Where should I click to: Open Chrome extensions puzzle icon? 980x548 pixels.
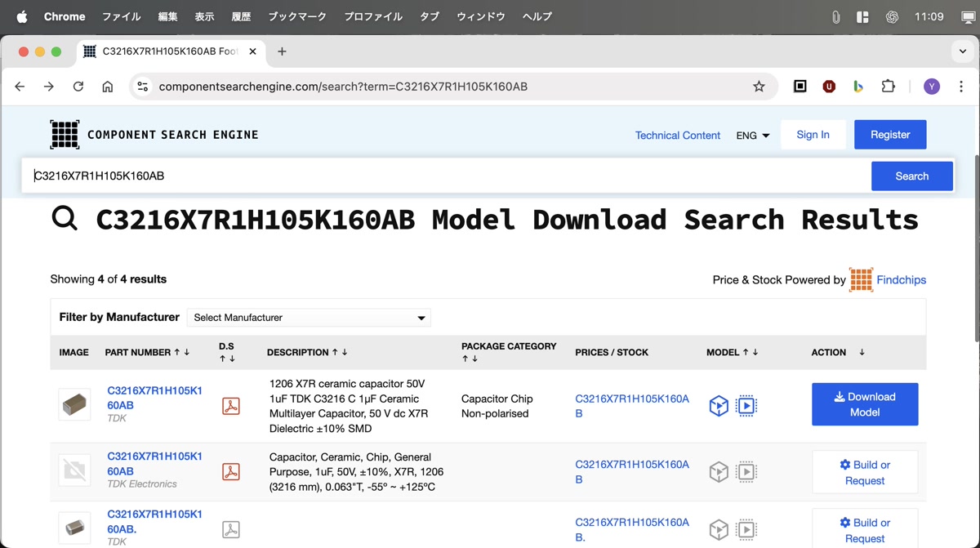click(888, 87)
